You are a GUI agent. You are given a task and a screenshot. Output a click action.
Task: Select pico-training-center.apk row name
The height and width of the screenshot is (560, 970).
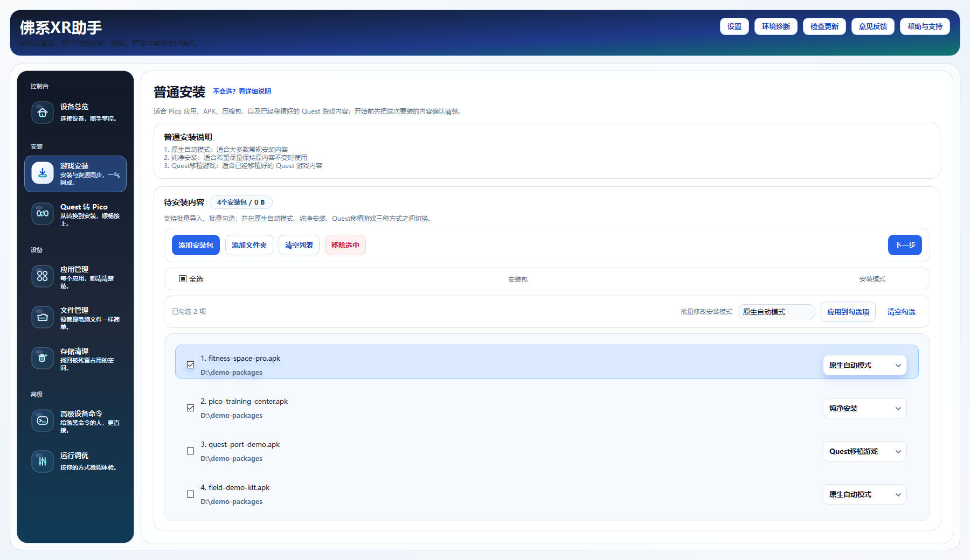coord(244,401)
